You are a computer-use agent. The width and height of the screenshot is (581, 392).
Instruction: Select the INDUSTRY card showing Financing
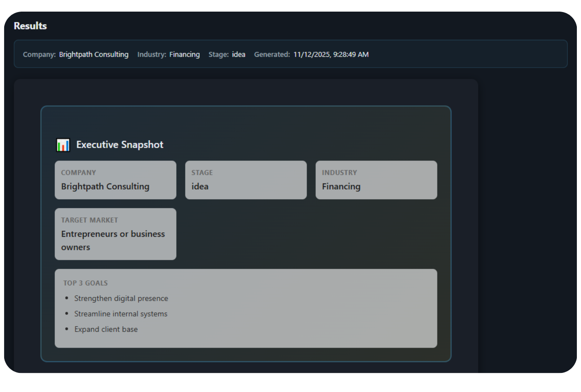coord(376,180)
